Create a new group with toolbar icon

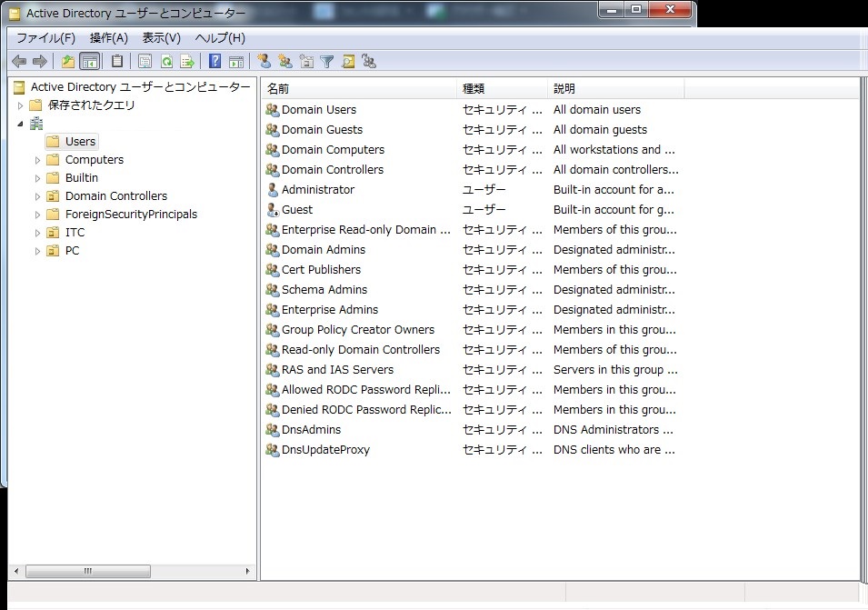[285, 62]
